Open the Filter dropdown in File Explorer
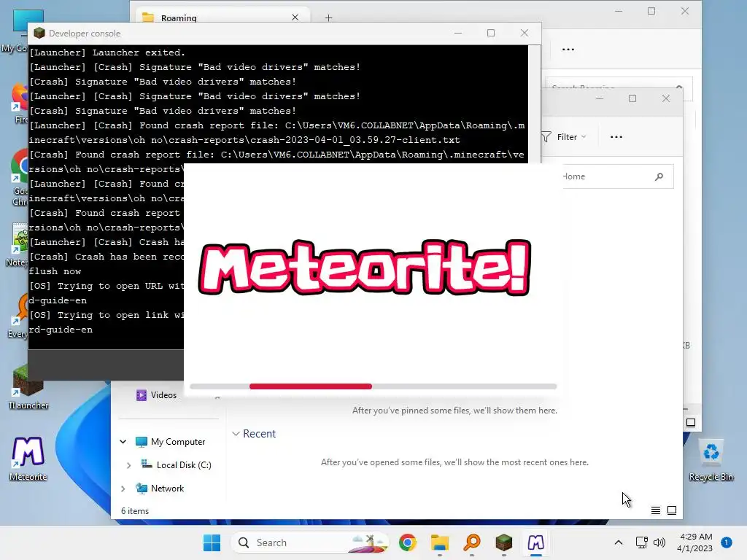The height and width of the screenshot is (560, 747). click(x=565, y=137)
